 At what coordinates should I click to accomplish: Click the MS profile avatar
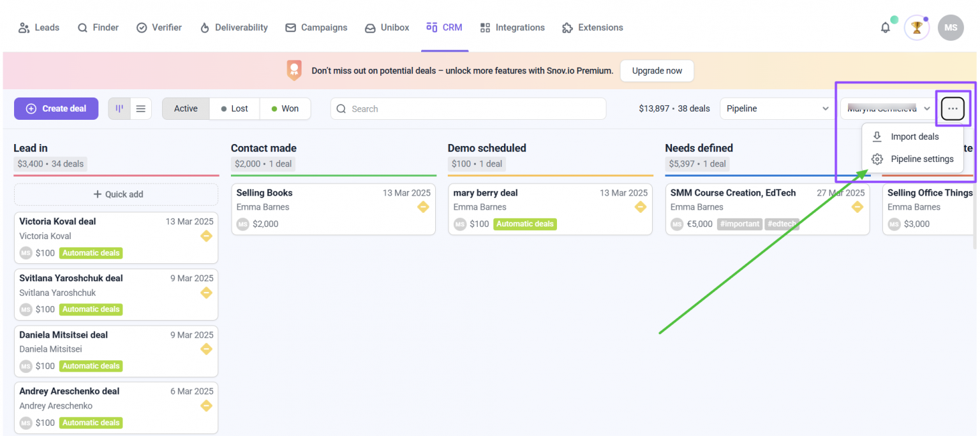[x=951, y=28]
